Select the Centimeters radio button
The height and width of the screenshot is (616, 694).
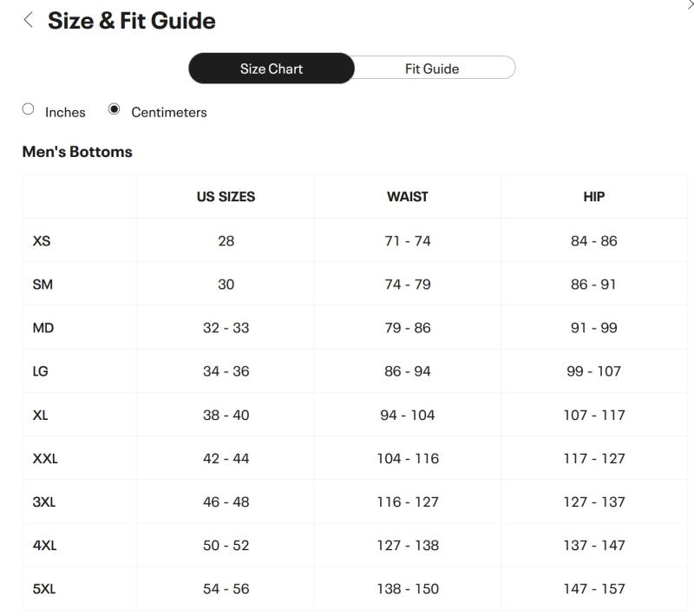point(114,109)
